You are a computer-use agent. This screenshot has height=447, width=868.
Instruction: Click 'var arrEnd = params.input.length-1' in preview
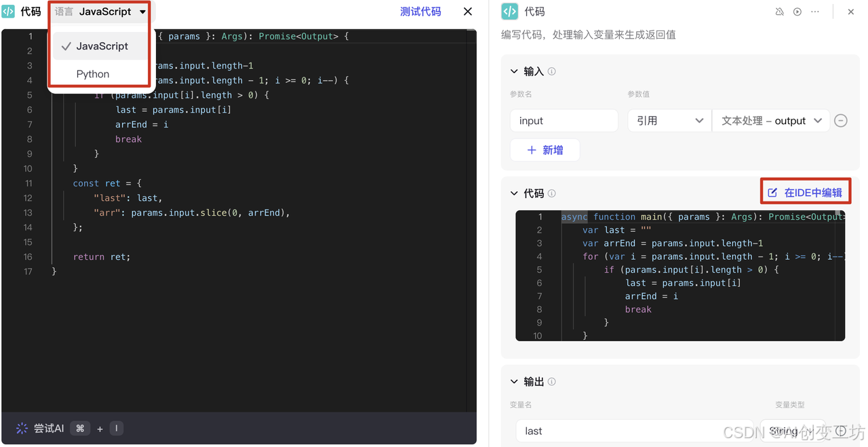click(673, 244)
